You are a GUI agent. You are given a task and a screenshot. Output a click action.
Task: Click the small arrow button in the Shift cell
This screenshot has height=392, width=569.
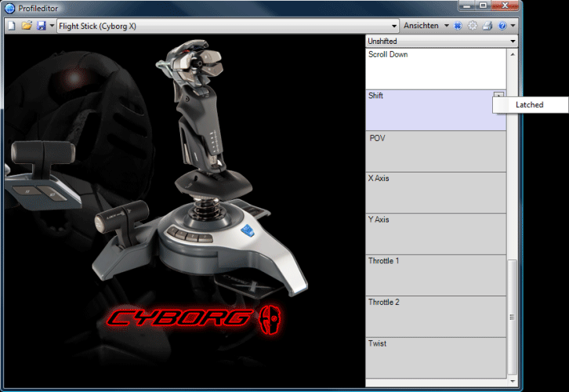point(499,96)
